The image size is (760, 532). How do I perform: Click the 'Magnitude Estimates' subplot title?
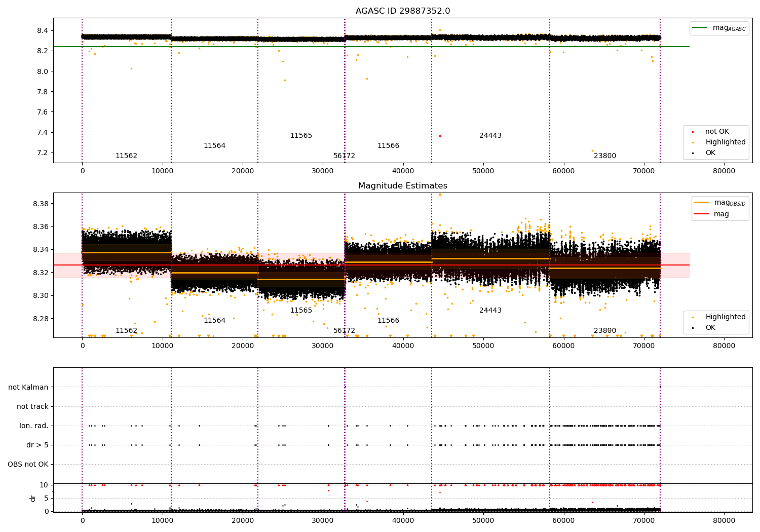click(x=403, y=186)
